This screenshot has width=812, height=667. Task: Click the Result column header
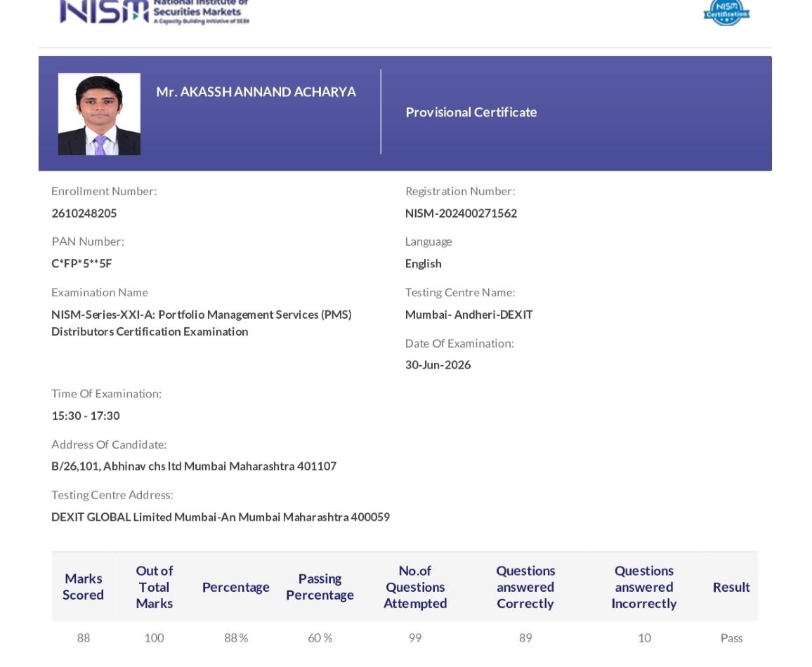731,588
